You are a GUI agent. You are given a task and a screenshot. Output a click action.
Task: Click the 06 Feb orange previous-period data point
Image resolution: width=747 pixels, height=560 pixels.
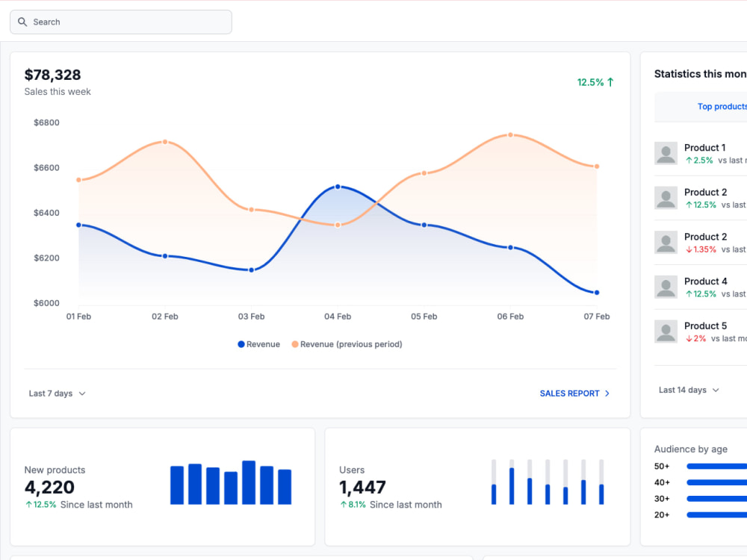click(511, 134)
